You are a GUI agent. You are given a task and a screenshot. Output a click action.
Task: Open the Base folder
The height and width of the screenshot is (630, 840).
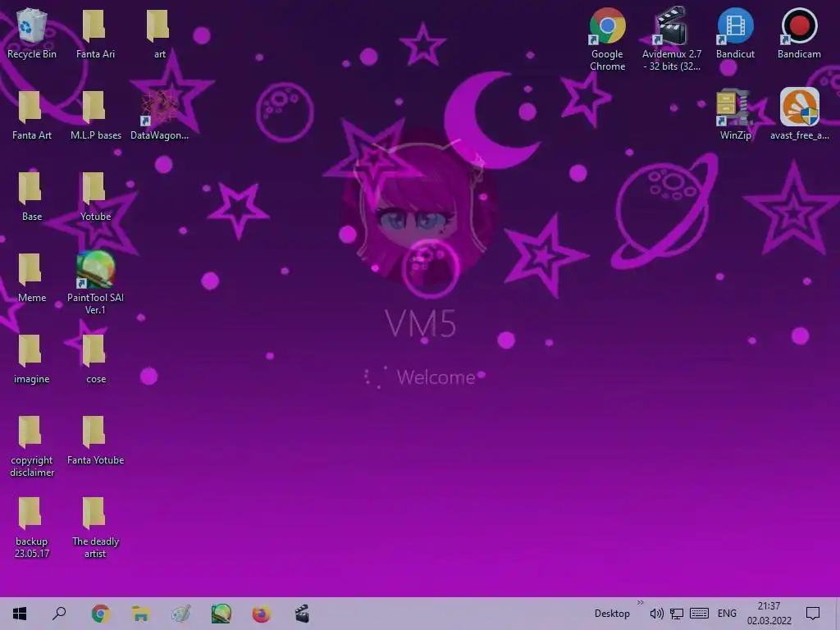click(x=32, y=196)
